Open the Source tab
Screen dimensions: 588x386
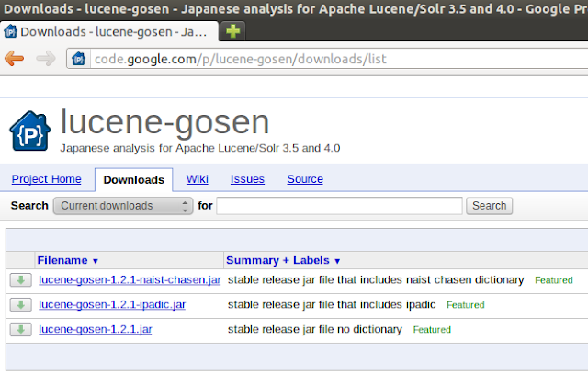[x=305, y=179]
